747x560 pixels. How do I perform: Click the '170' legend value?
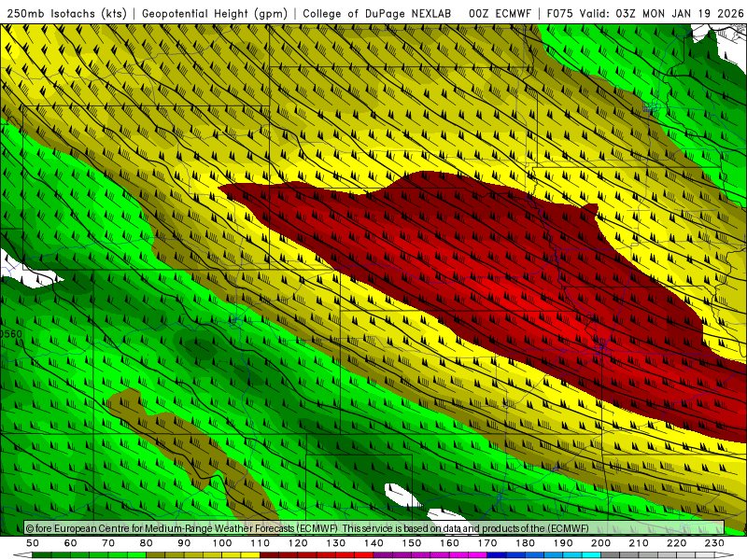point(487,543)
